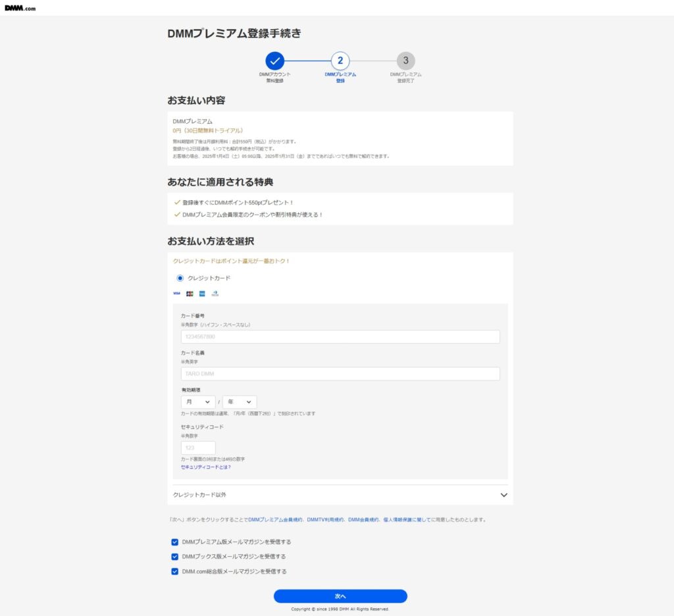This screenshot has height=616, width=674.
Task: Click the checkmark beside 550pt present benefit
Action: coord(177,202)
